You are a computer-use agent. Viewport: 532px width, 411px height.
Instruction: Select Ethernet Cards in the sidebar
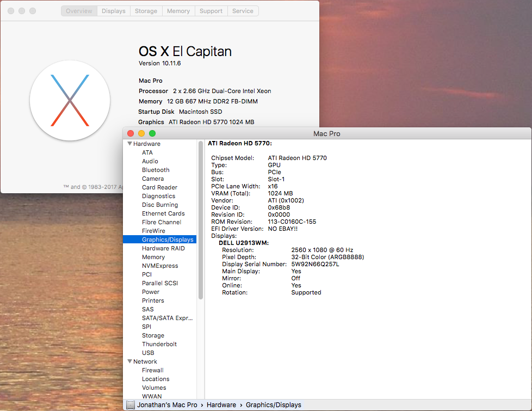(x=163, y=213)
